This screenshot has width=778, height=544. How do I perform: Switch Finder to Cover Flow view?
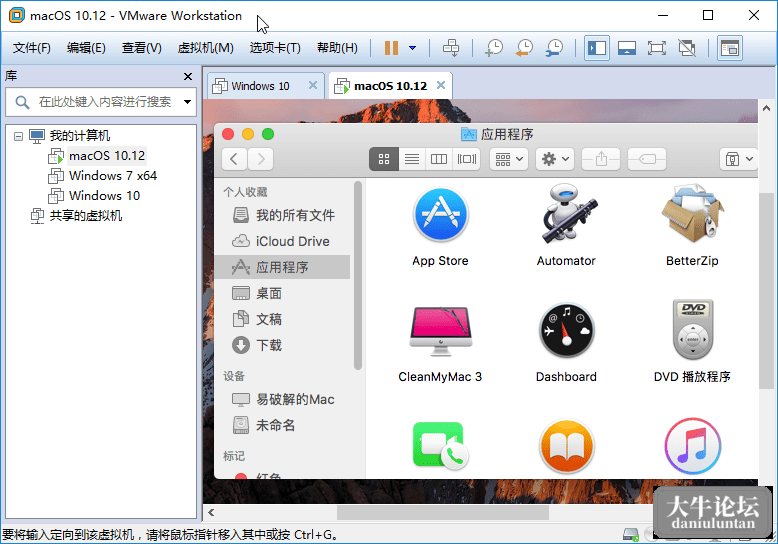[x=466, y=159]
